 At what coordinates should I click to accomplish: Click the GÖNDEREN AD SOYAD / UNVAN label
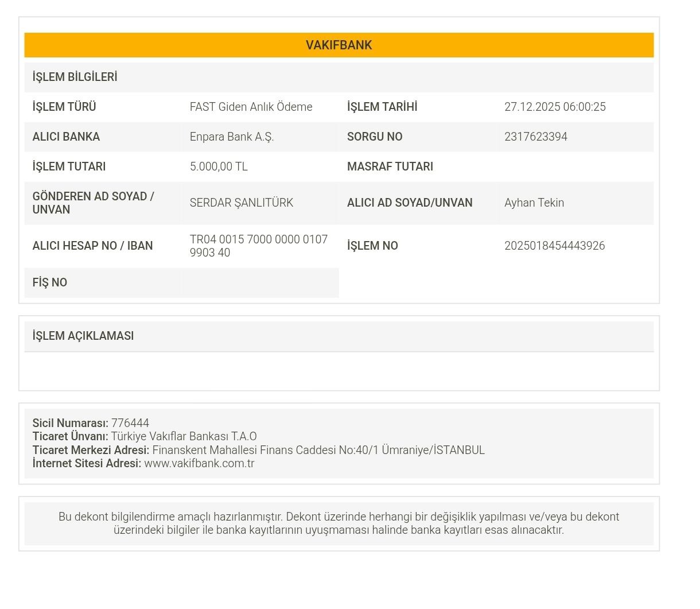coord(93,203)
